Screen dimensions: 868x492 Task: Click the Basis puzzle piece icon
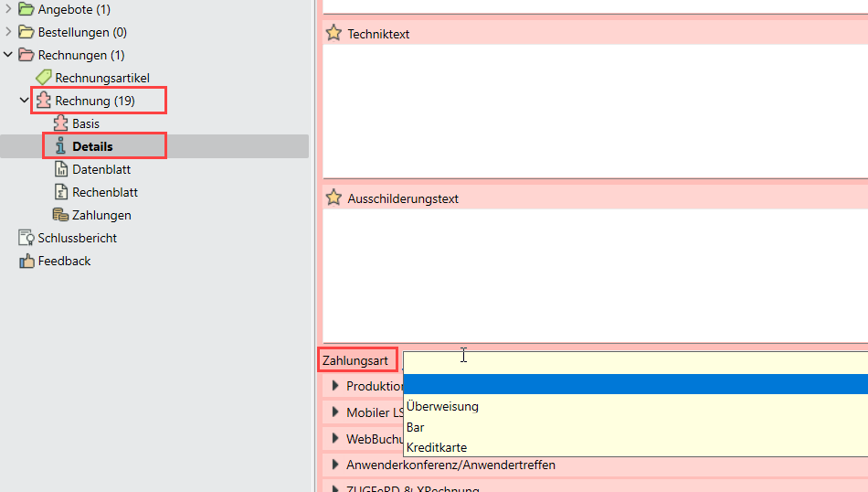(60, 123)
